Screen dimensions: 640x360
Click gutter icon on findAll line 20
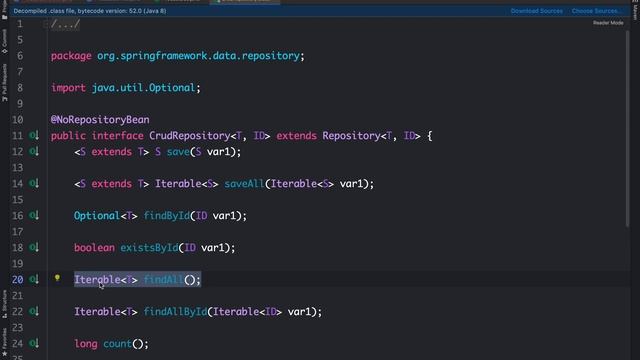coord(34,279)
